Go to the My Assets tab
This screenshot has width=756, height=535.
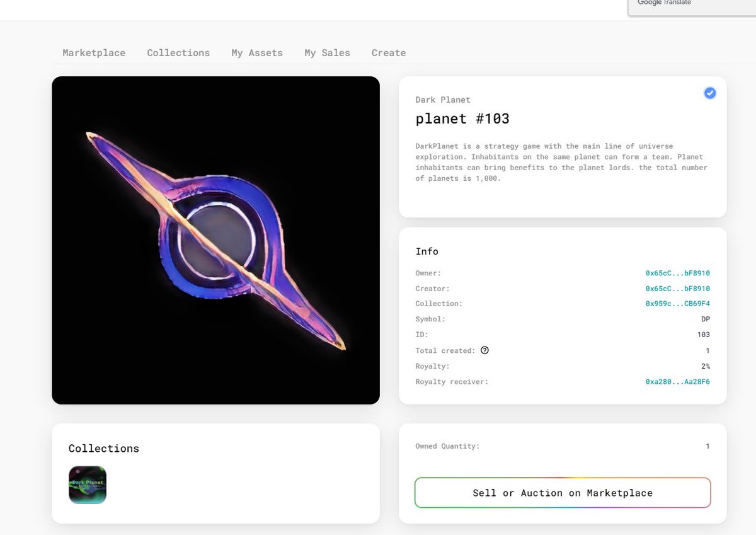pos(257,53)
